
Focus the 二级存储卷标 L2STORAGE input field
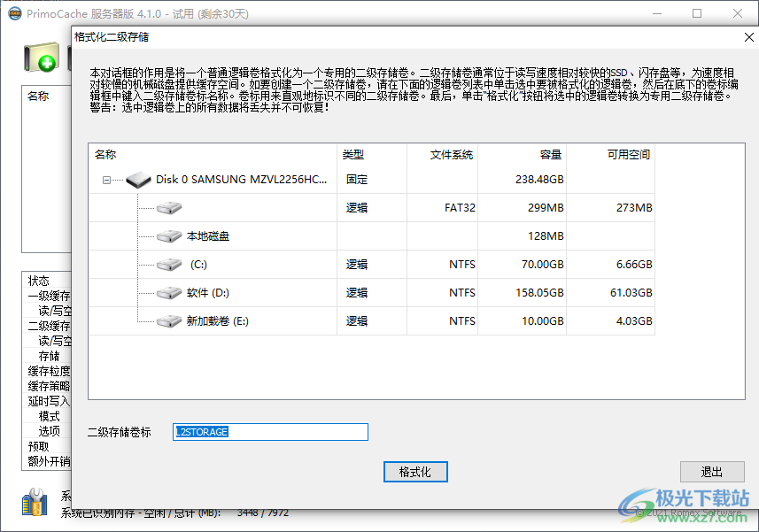(271, 432)
